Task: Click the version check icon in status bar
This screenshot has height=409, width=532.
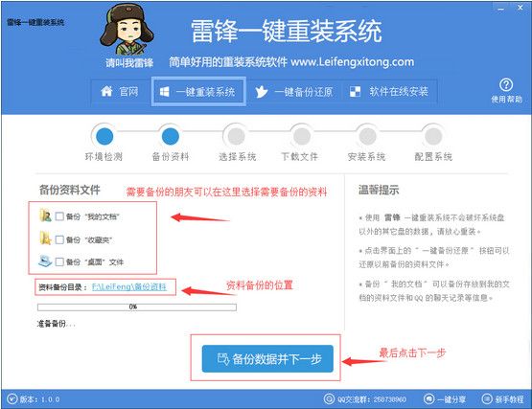Action: (12, 398)
